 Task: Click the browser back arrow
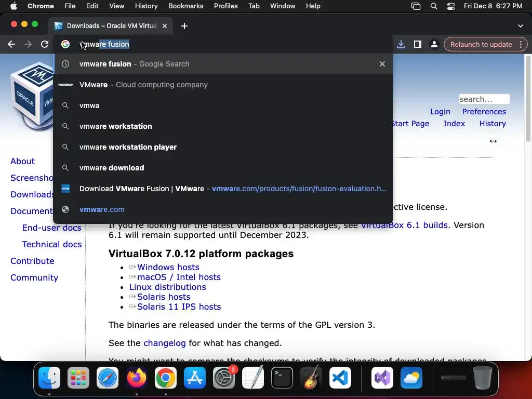pos(11,44)
